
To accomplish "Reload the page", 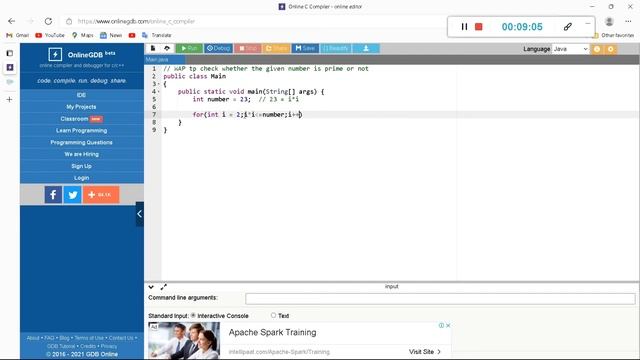I will pyautogui.click(x=48, y=21).
